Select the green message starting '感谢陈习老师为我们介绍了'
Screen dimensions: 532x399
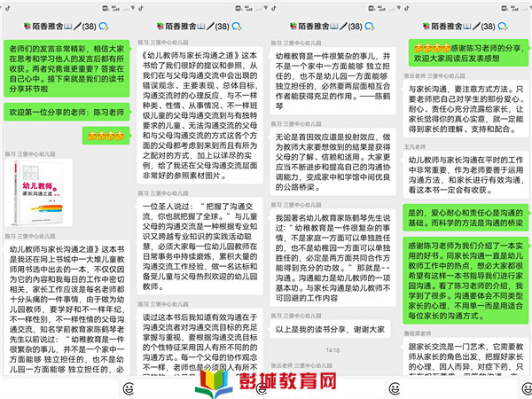coord(465,280)
